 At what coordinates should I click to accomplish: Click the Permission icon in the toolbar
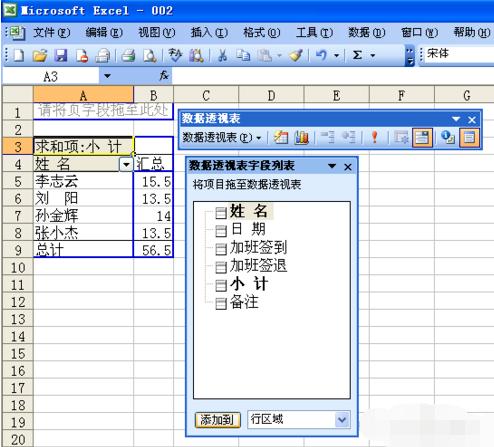pyautogui.click(x=82, y=56)
